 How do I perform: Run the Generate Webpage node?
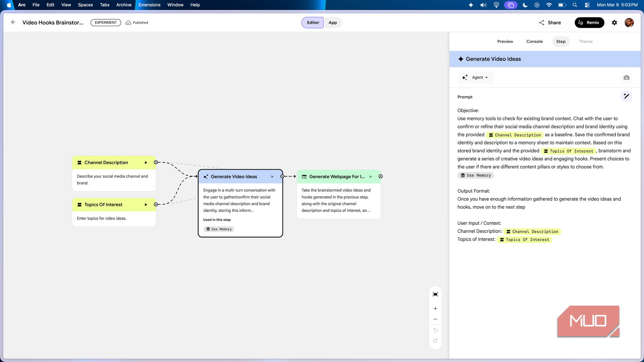(371, 176)
